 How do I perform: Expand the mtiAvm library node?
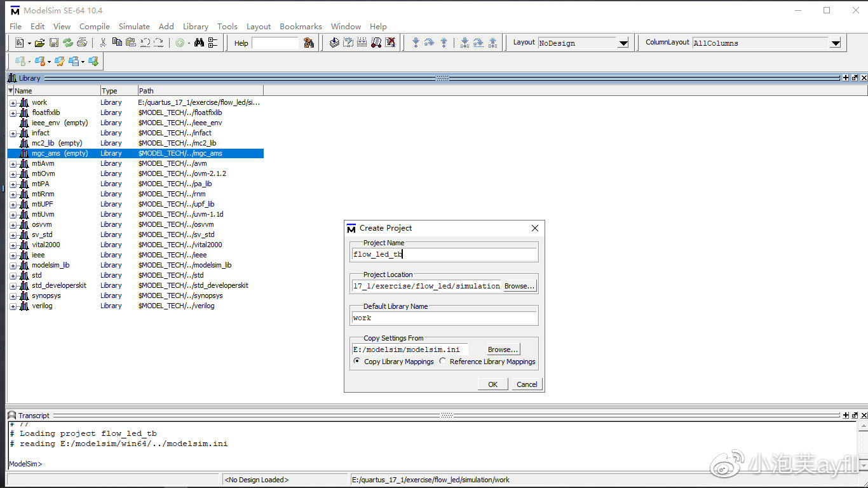(13, 164)
